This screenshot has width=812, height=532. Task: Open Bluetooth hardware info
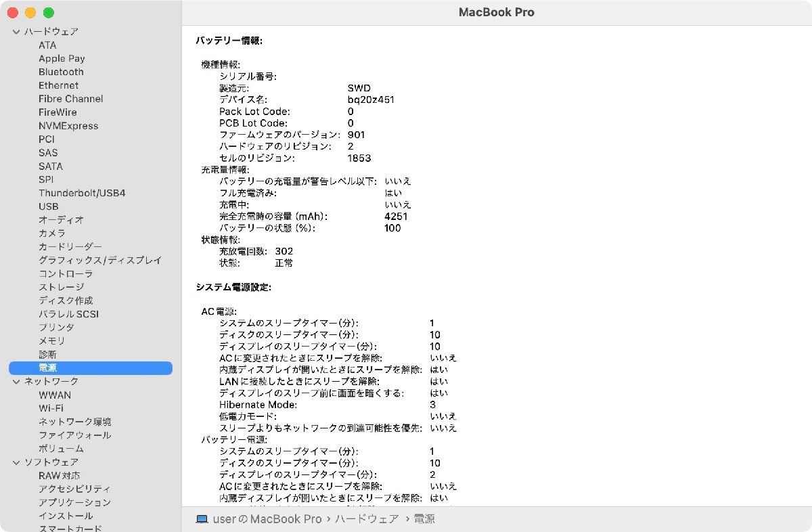click(x=61, y=72)
